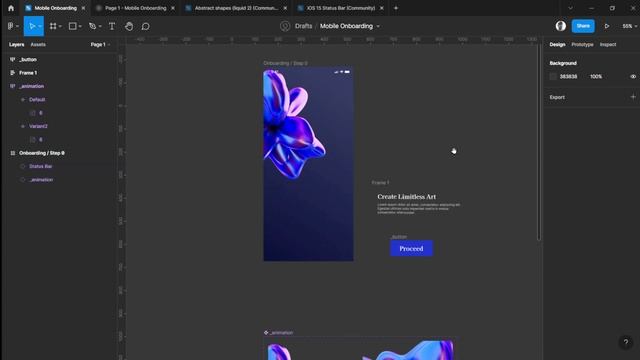Click the frame icon of Frame 1 layer
Image resolution: width=640 pixels, height=360 pixels.
[13, 73]
